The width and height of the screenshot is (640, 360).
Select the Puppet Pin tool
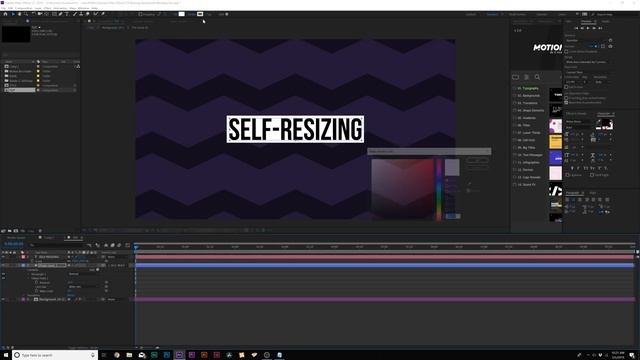(x=103, y=14)
